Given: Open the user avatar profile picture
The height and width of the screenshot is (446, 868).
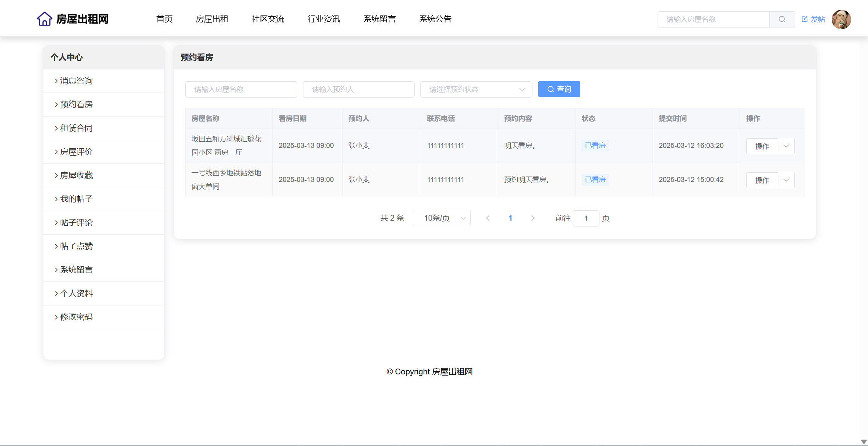Looking at the screenshot, I should [x=841, y=19].
